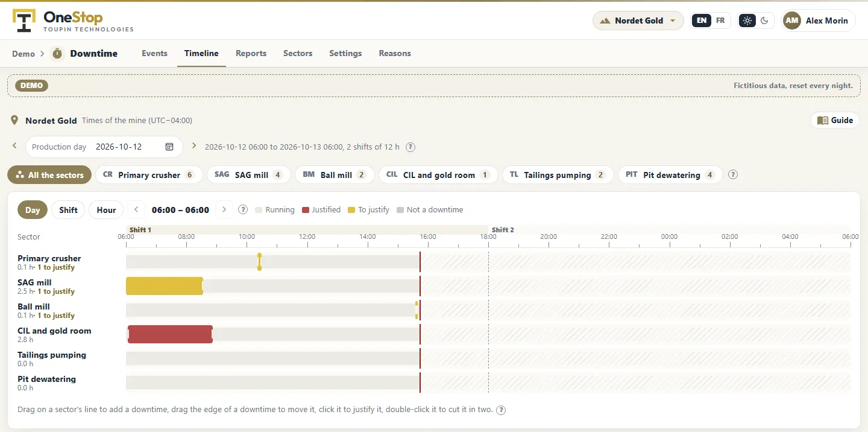Click Primary crusher '1 to justify' text
The image size is (868, 432).
pos(56,267)
